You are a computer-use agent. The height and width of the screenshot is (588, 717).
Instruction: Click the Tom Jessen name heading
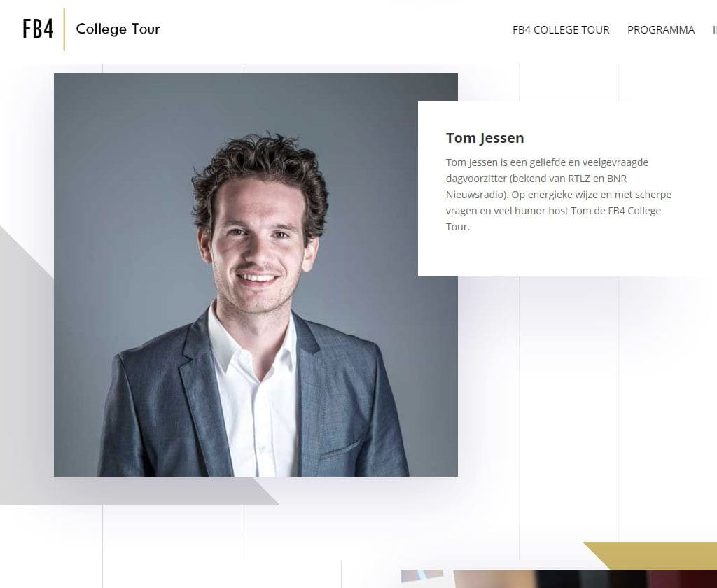coord(485,138)
